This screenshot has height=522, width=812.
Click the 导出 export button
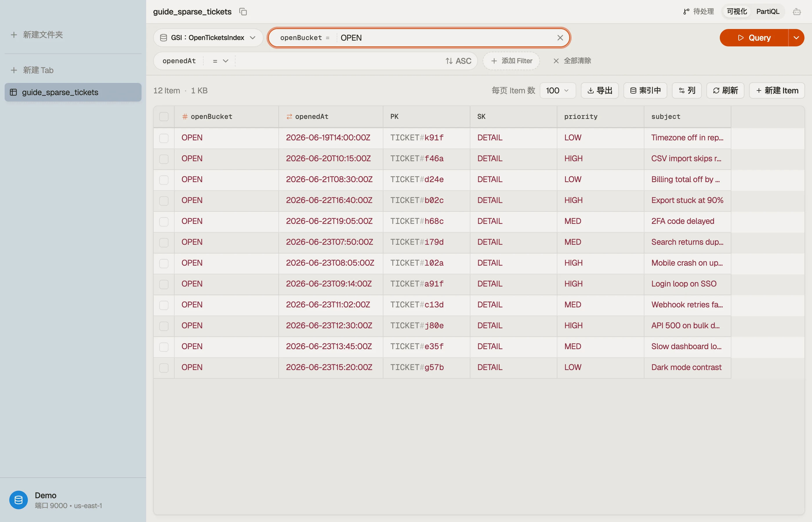coord(599,90)
